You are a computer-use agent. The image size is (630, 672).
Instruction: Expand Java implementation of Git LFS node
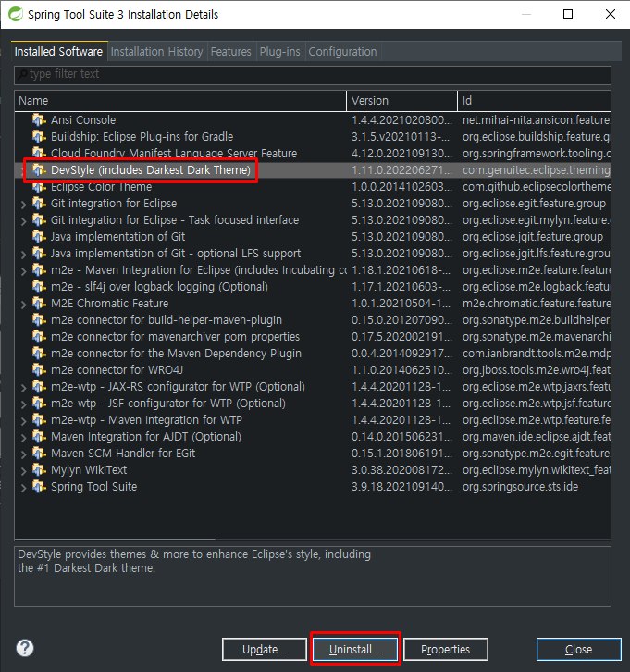click(x=23, y=255)
